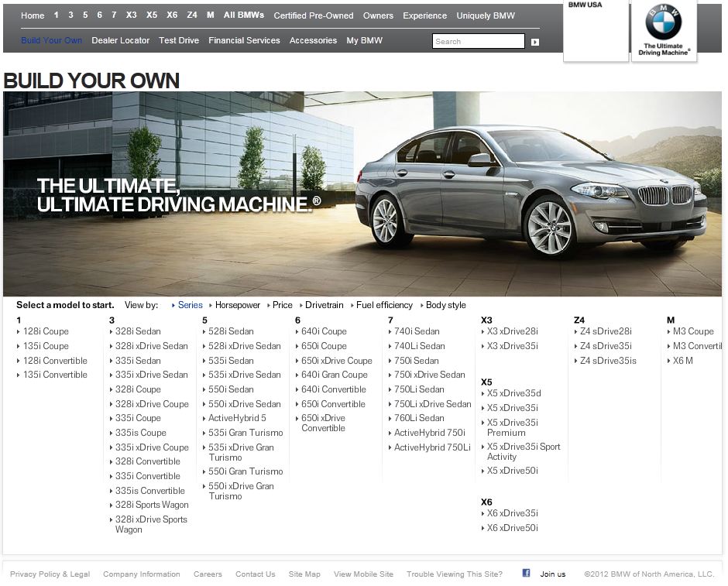728x586 pixels.
Task: View models by Horsepower
Action: click(x=237, y=305)
